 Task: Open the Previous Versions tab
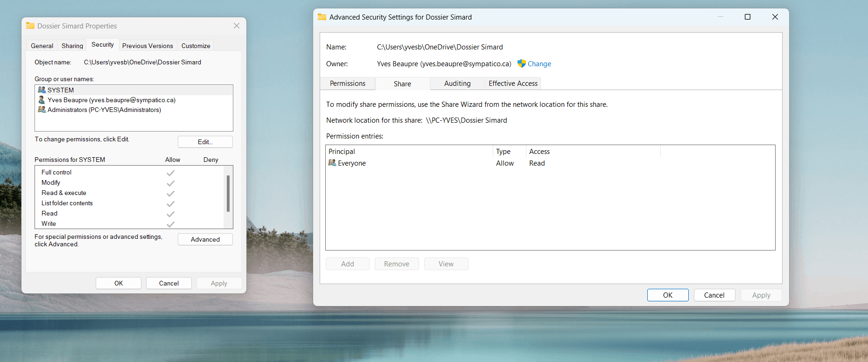pos(147,46)
